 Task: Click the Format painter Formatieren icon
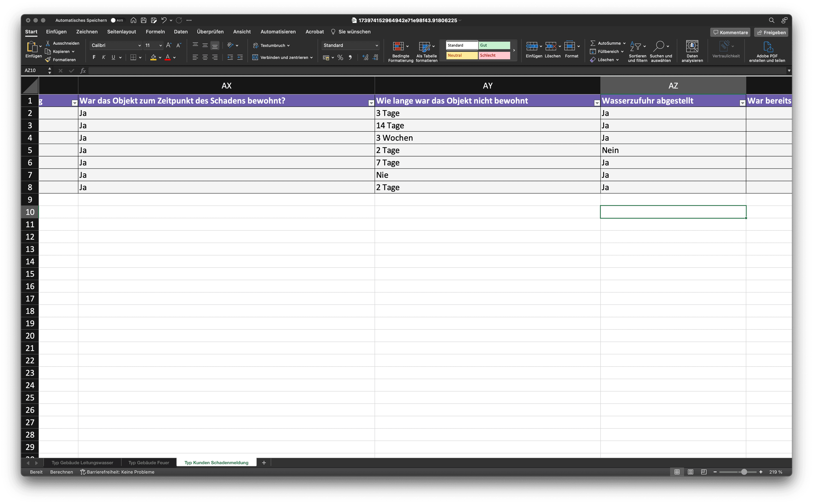click(48, 60)
